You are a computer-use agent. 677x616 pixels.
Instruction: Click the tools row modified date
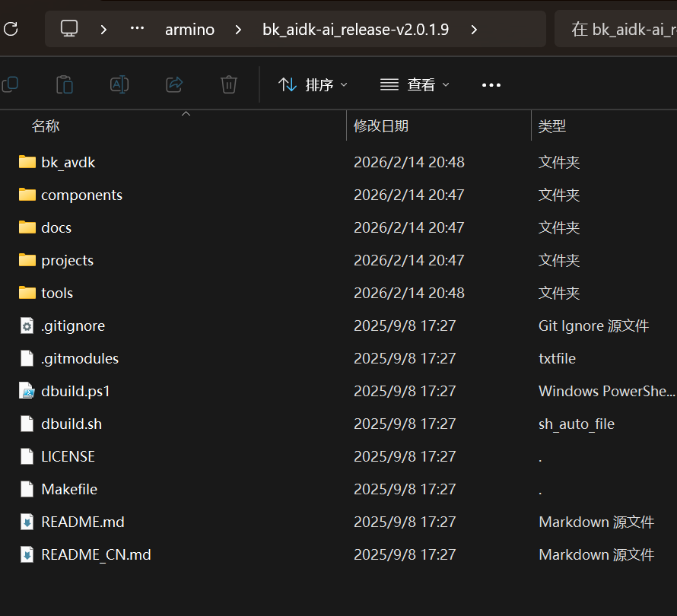coord(409,293)
